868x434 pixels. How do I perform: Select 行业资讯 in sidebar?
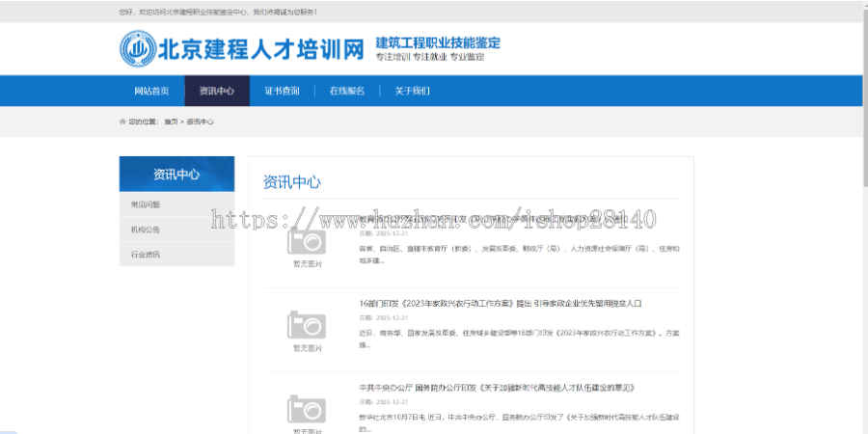(x=176, y=255)
